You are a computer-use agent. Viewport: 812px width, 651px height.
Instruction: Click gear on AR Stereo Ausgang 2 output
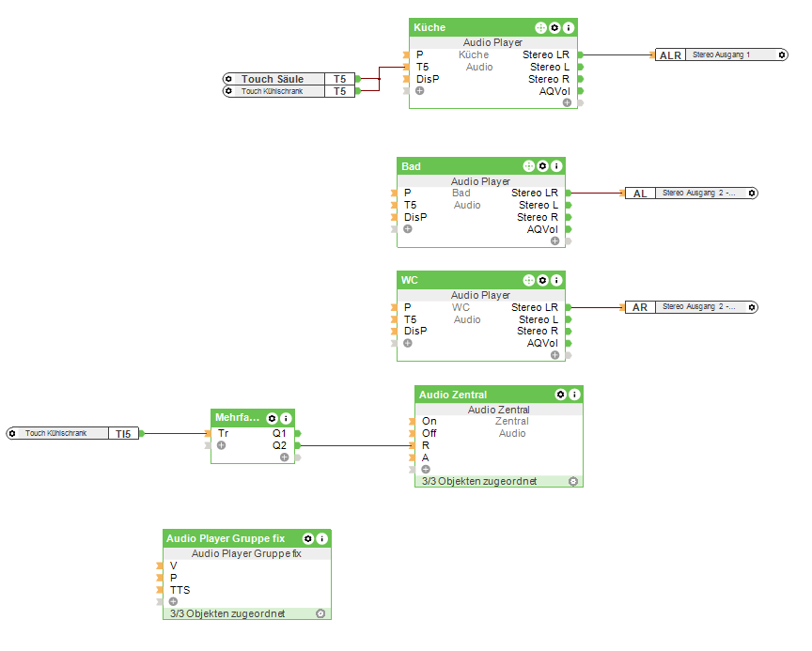752,307
